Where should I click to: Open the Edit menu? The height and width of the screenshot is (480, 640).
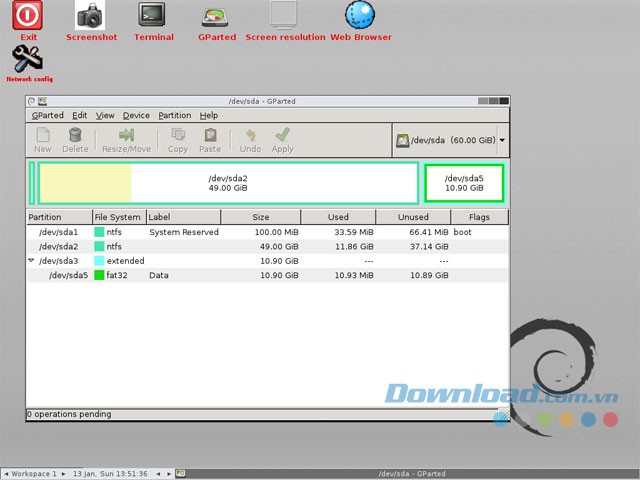click(x=80, y=116)
